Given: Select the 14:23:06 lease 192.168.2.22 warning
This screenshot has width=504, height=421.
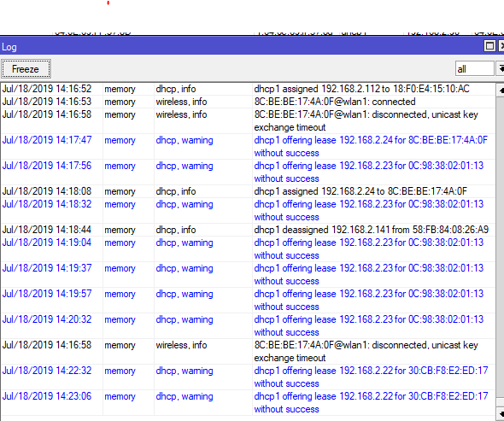Looking at the screenshot, I should (x=248, y=403).
